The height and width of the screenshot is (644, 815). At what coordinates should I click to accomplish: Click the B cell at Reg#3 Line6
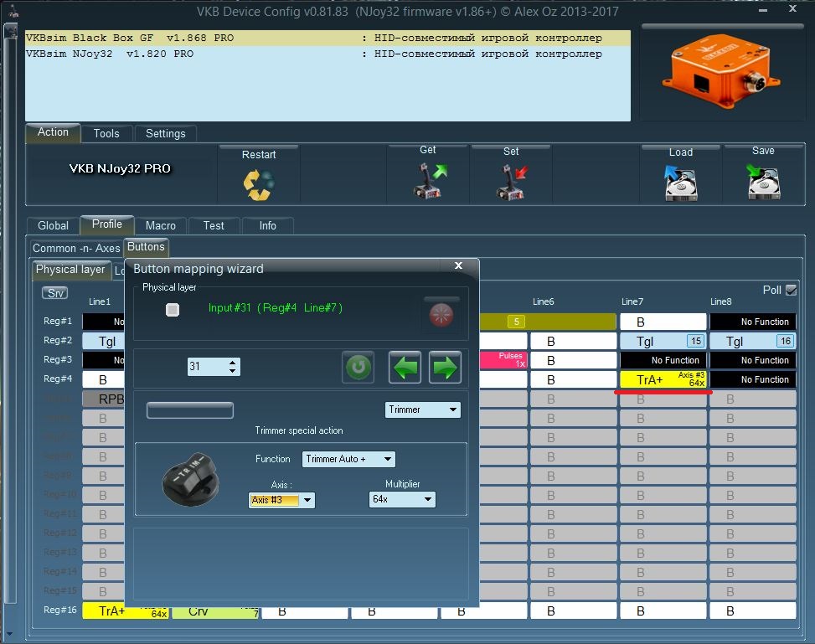click(573, 360)
